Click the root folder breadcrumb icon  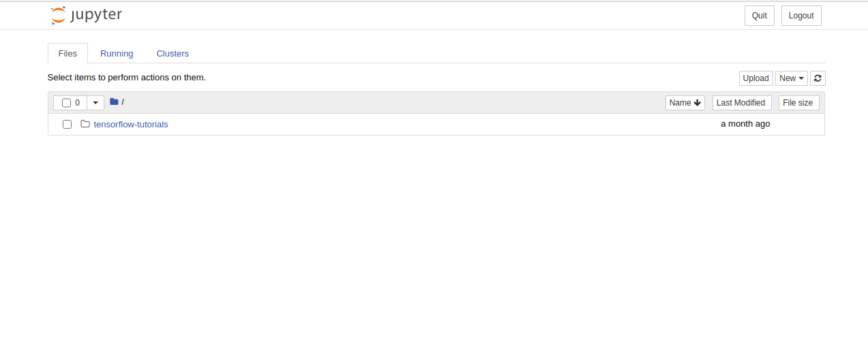(114, 102)
